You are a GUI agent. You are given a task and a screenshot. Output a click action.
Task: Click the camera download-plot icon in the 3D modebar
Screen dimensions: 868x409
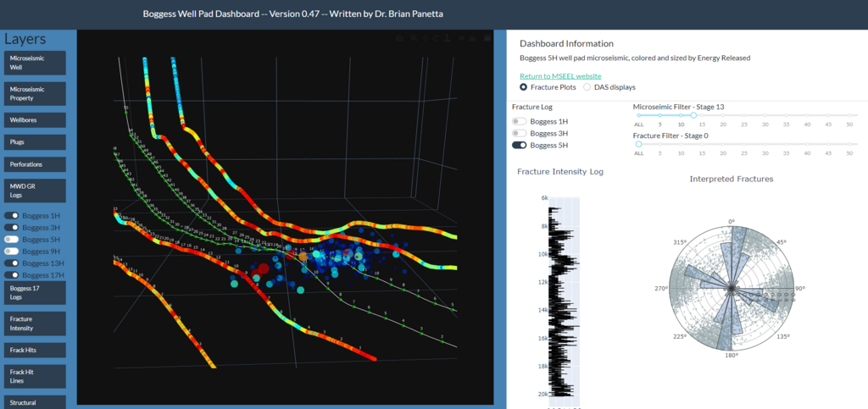401,38
